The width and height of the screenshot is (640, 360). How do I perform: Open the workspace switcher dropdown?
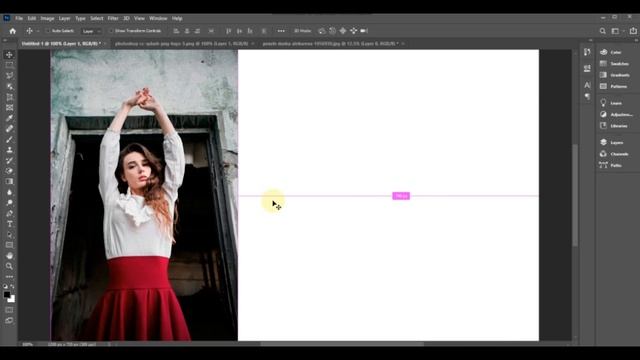tap(617, 31)
